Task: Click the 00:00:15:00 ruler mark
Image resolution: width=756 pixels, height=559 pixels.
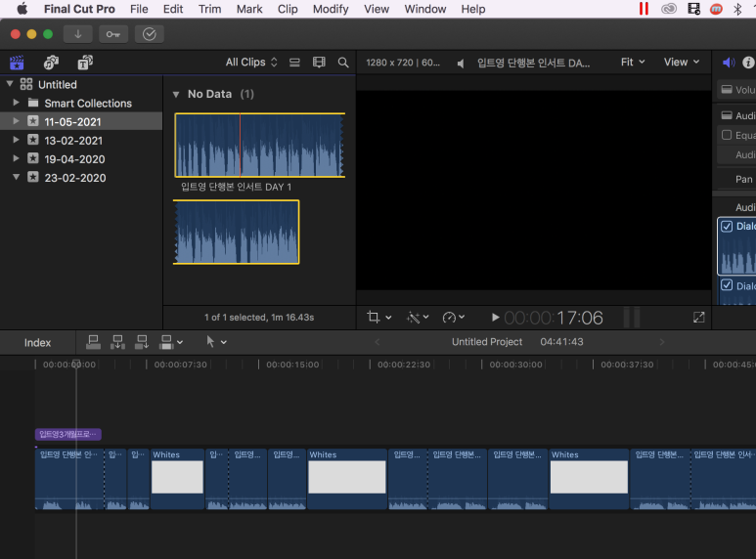Action: [x=292, y=365]
